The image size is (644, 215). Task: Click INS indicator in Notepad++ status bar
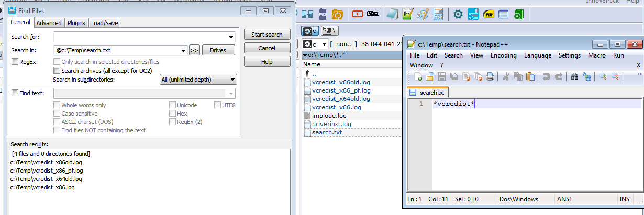[625, 199]
